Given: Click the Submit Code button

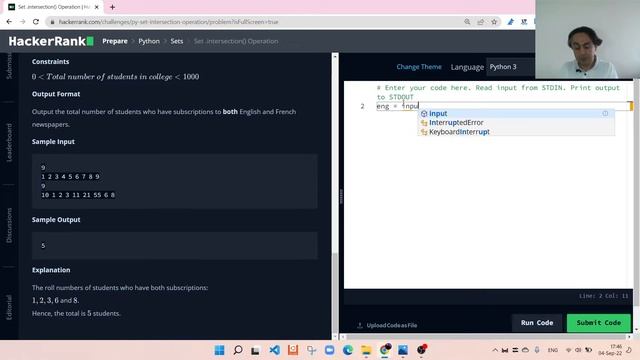Looking at the screenshot, I should [x=598, y=323].
